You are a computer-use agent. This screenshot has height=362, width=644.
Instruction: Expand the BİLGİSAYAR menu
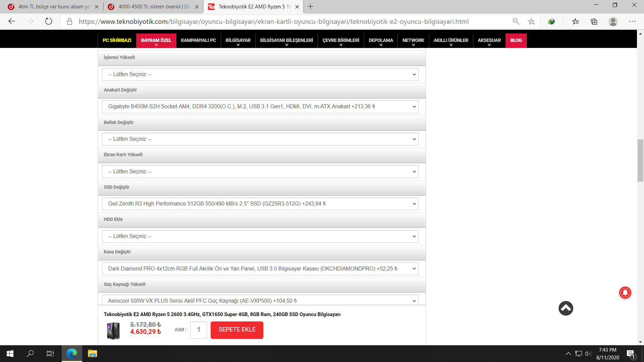(x=238, y=41)
